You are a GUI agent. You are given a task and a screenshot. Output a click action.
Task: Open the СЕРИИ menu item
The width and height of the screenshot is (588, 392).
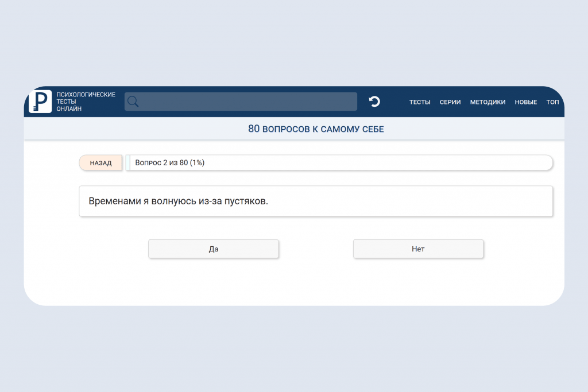tap(450, 102)
